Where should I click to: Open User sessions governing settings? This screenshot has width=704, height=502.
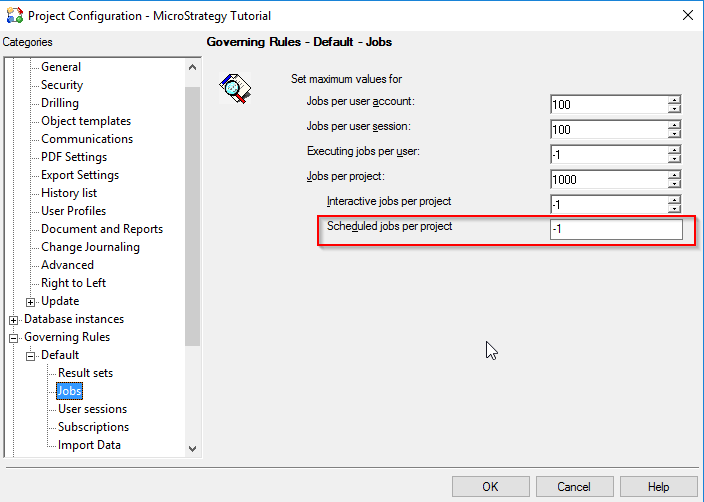pyautogui.click(x=92, y=409)
